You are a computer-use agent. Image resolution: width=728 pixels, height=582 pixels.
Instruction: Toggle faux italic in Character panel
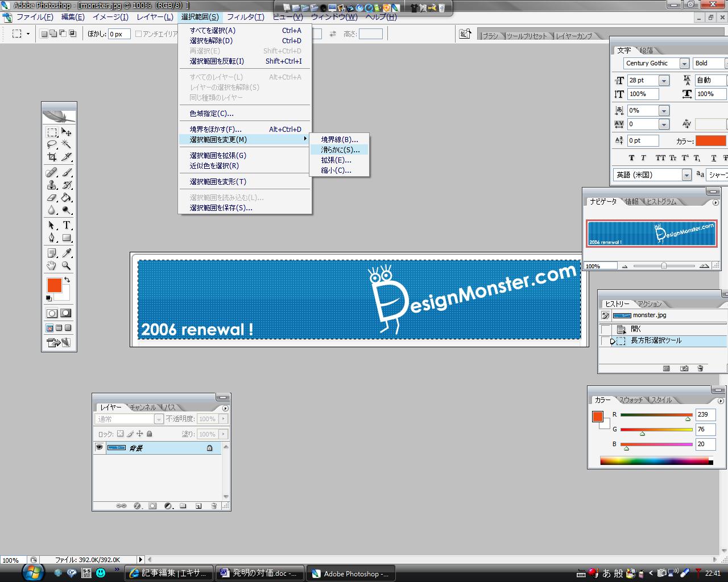(643, 157)
